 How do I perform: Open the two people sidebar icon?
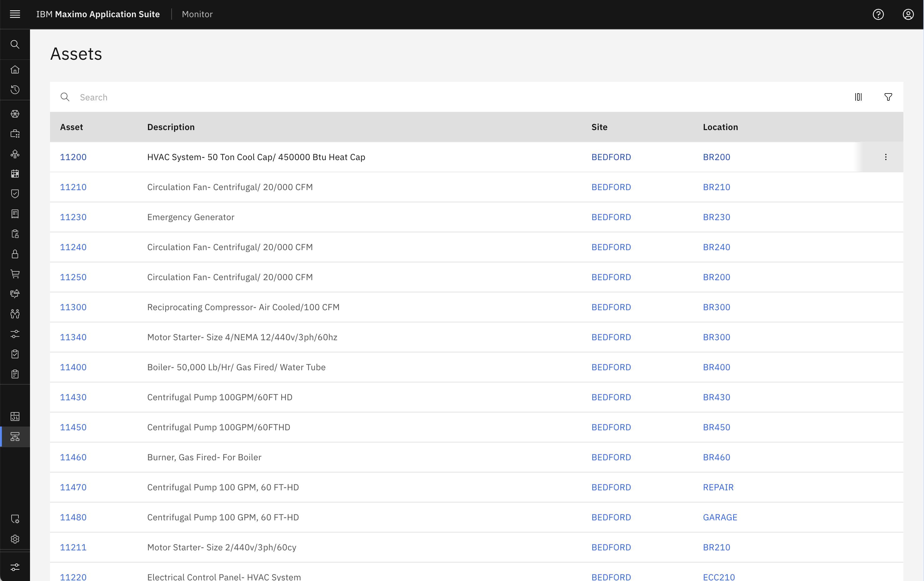(15, 314)
